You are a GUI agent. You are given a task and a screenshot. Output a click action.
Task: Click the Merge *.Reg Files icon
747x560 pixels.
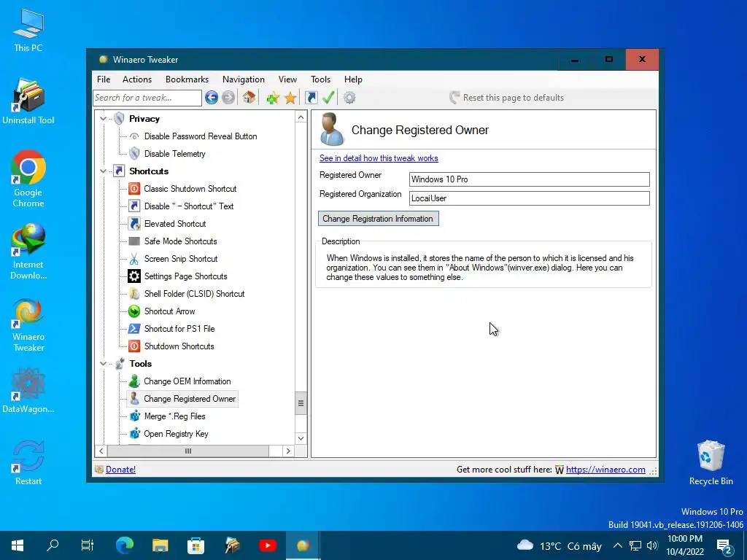(135, 416)
